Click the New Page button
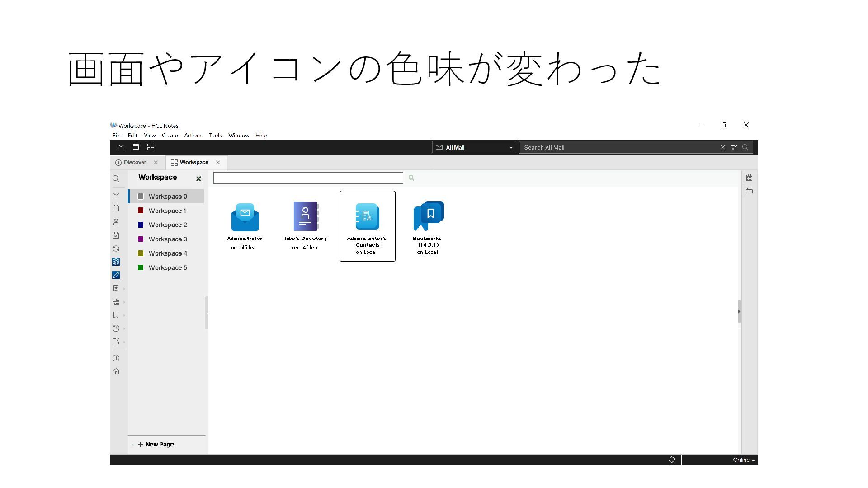Viewport: 868px width, 488px height. 156,444
